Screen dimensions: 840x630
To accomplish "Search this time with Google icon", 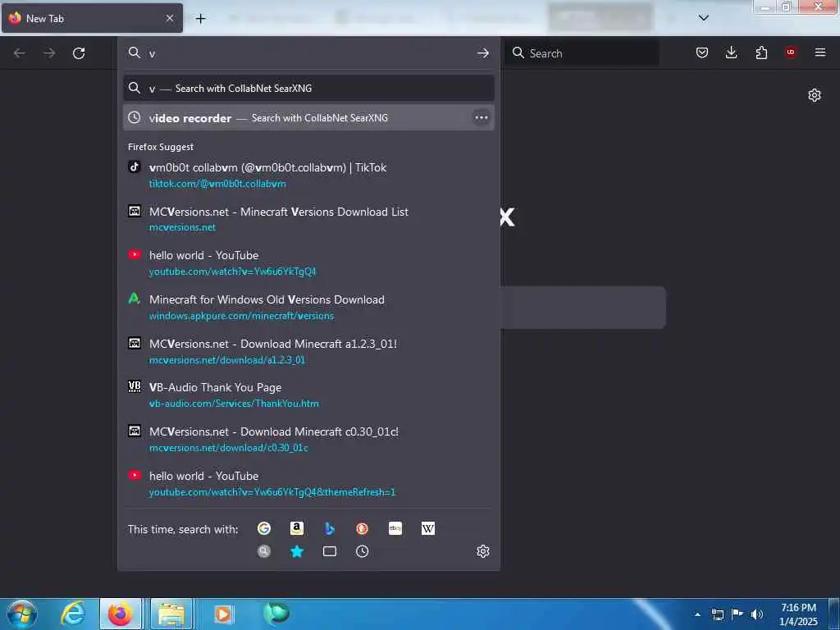I will click(264, 529).
